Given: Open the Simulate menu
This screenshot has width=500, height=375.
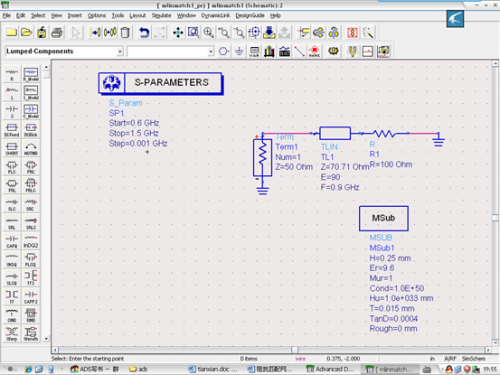Looking at the screenshot, I should pyautogui.click(x=161, y=16).
